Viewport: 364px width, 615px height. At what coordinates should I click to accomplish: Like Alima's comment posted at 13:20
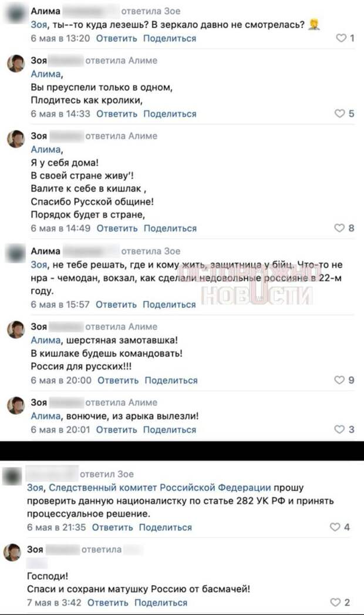[341, 38]
